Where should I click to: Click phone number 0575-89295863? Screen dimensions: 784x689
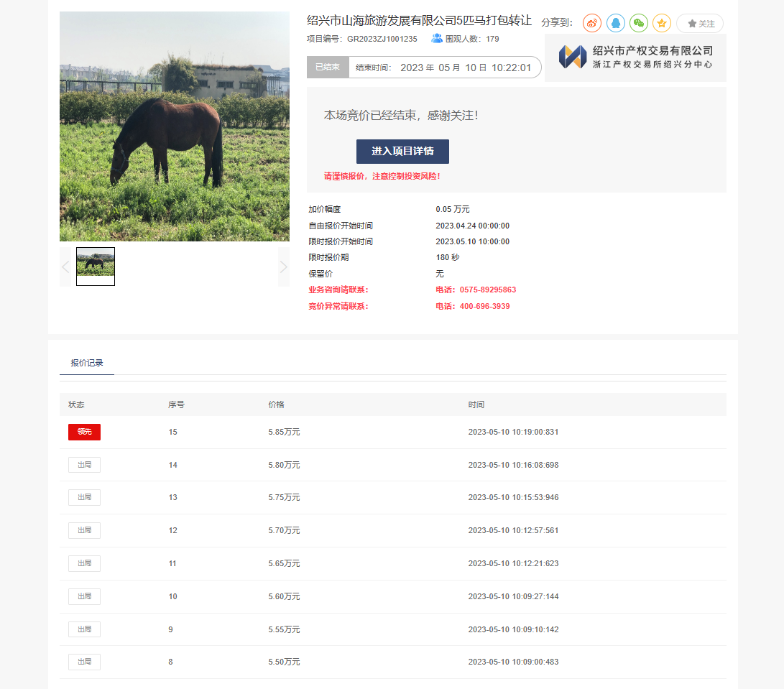pos(488,290)
